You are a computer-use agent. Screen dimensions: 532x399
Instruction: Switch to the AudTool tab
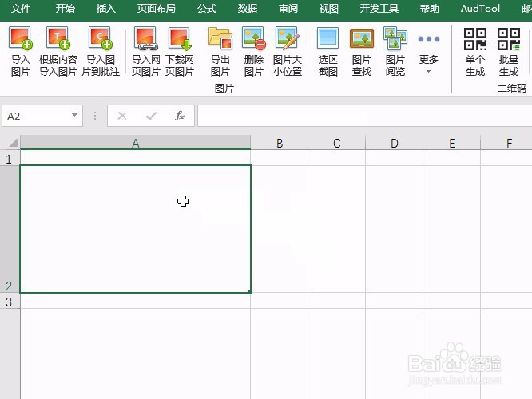pos(480,9)
